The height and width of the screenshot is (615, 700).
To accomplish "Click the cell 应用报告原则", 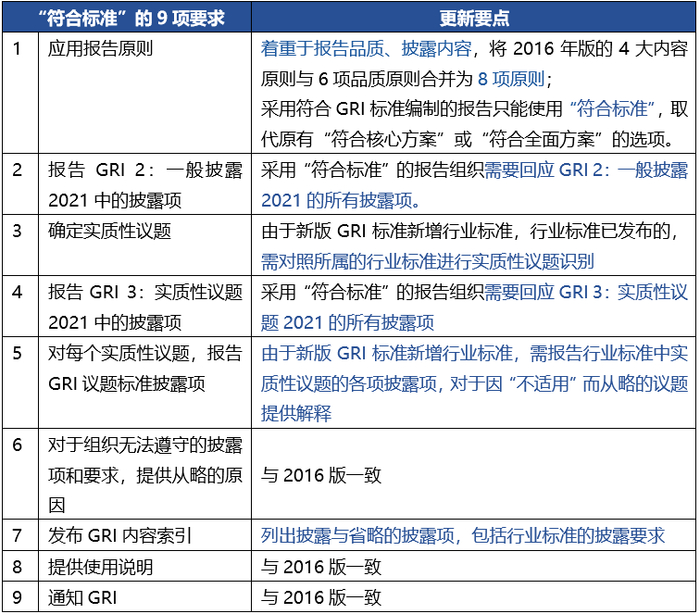I will 145,93.
